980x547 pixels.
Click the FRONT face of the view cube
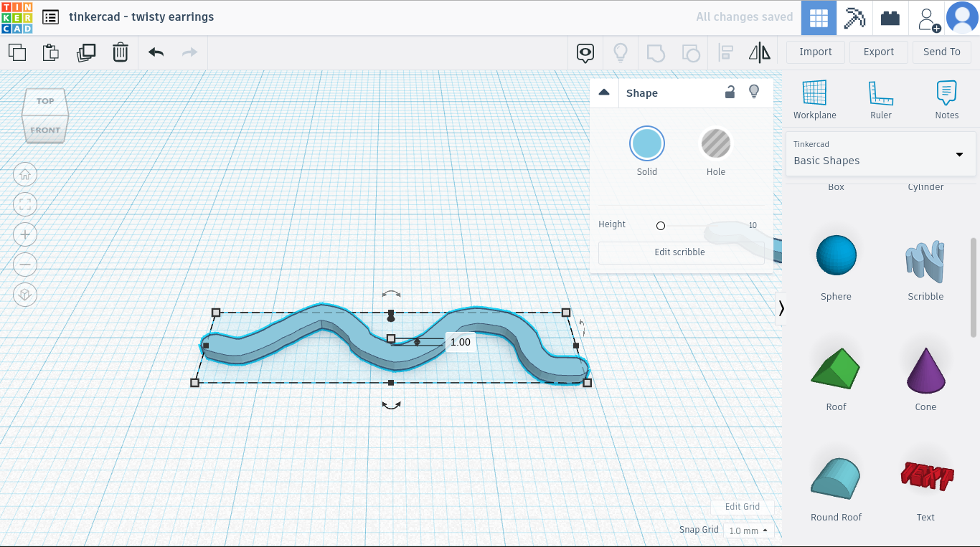pyautogui.click(x=45, y=129)
